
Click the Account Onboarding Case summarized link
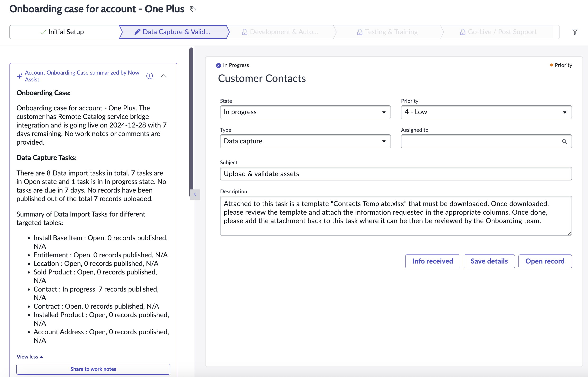(82, 76)
